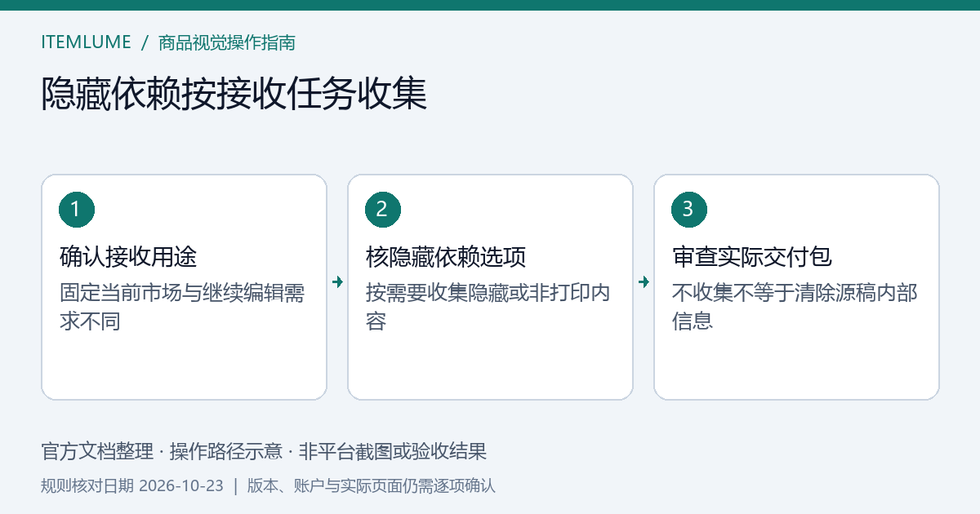Select text 版本、账户与实际页面仍需逐项确认
The width and height of the screenshot is (980, 514).
[372, 486]
